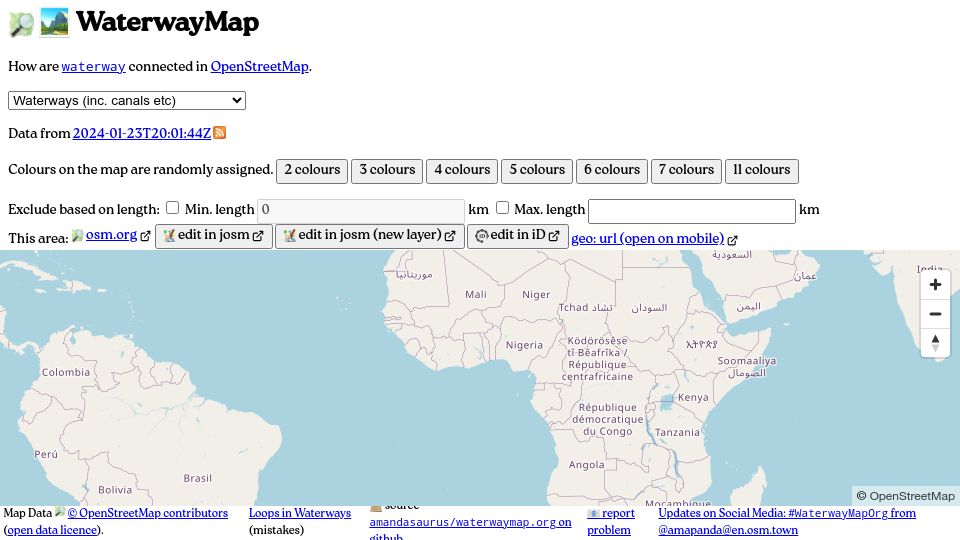The image size is (960, 540).
Task: Choose the 5 colours option
Action: point(537,171)
